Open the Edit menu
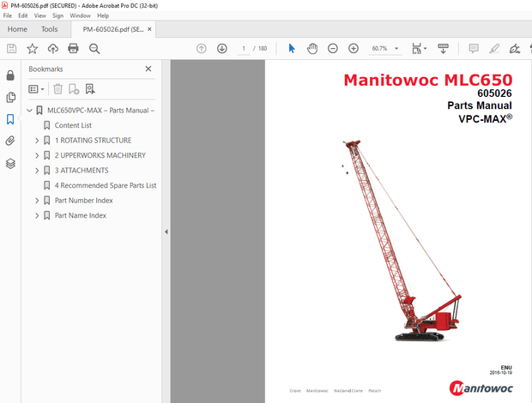This screenshot has height=403, width=532. tap(23, 15)
